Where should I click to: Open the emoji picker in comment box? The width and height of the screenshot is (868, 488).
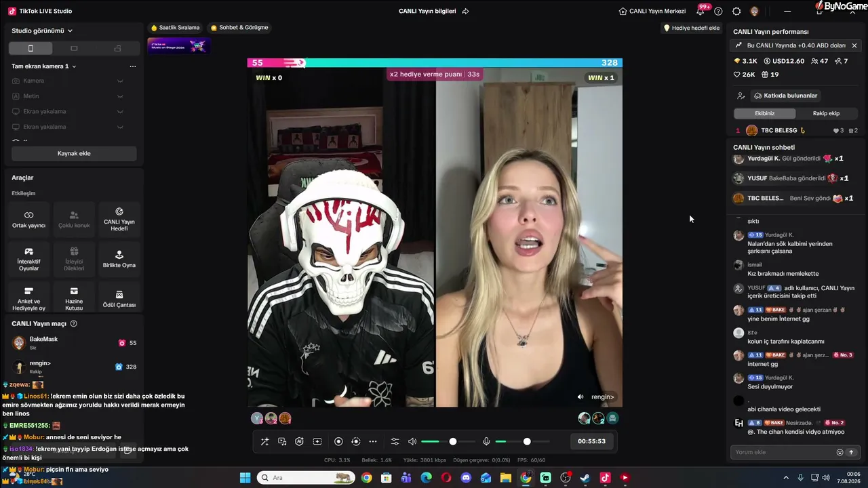pyautogui.click(x=840, y=452)
